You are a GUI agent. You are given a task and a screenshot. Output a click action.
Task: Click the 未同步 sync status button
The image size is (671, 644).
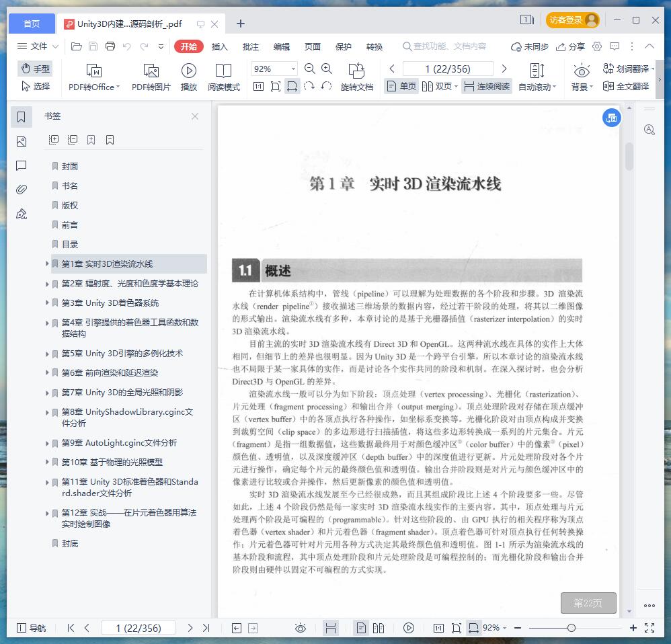[530, 46]
